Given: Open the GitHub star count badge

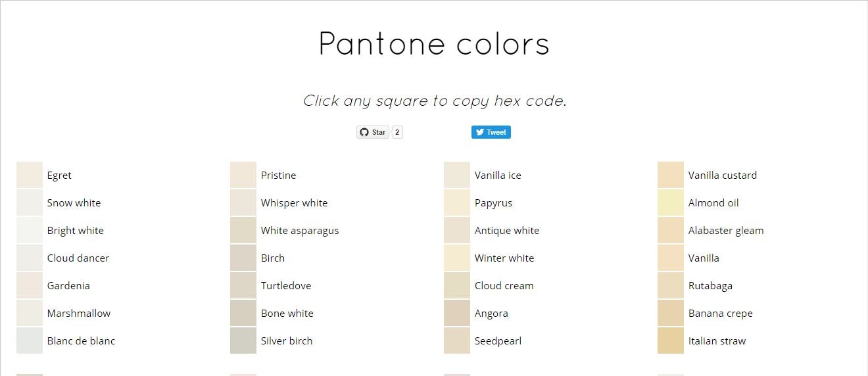Looking at the screenshot, I should pos(397,132).
